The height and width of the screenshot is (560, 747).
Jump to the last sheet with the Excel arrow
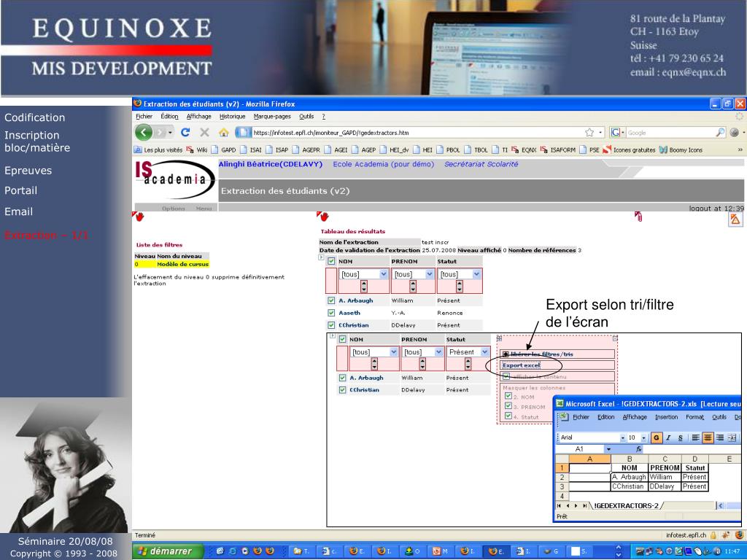[584, 506]
